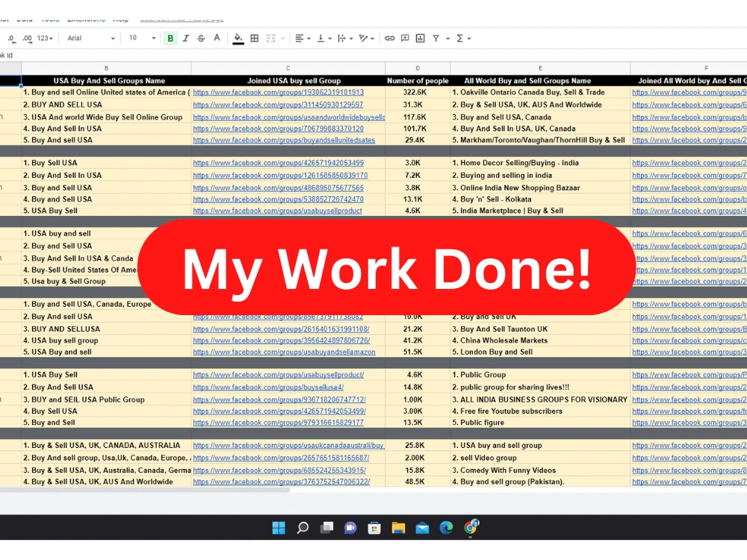The width and height of the screenshot is (747, 560).
Task: Open the 123 number format menu
Action: pyautogui.click(x=46, y=39)
